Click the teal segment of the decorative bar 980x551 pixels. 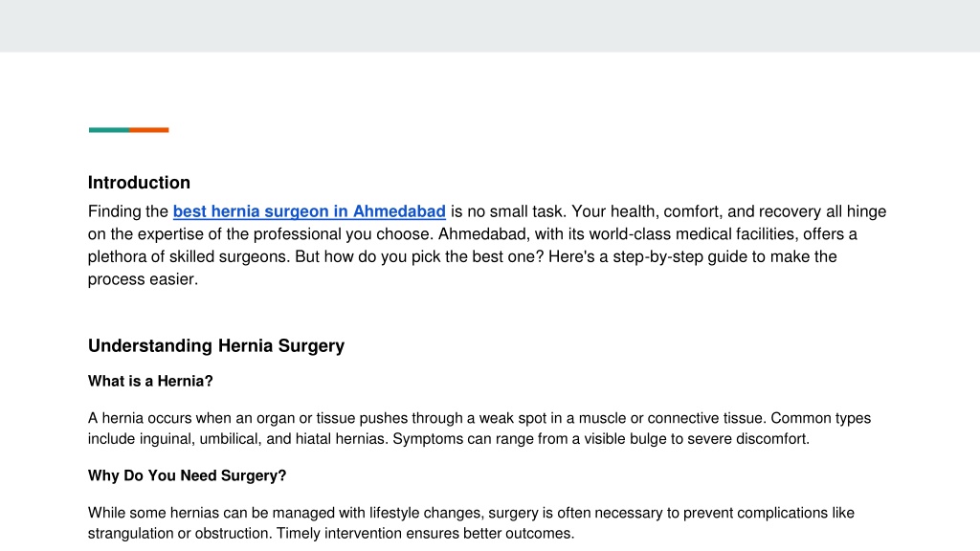[109, 130]
